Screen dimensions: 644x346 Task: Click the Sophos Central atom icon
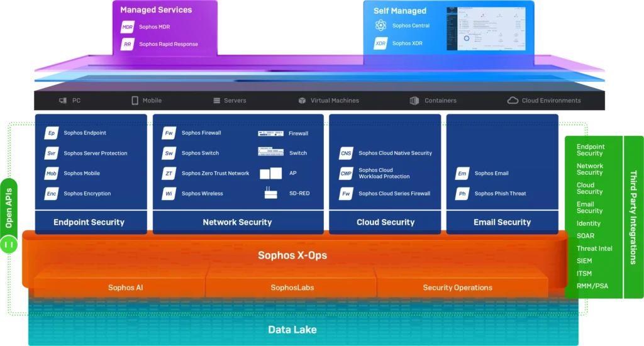coord(380,25)
